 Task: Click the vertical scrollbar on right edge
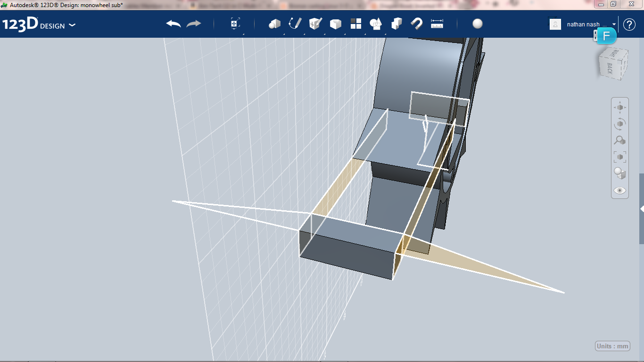(x=641, y=208)
